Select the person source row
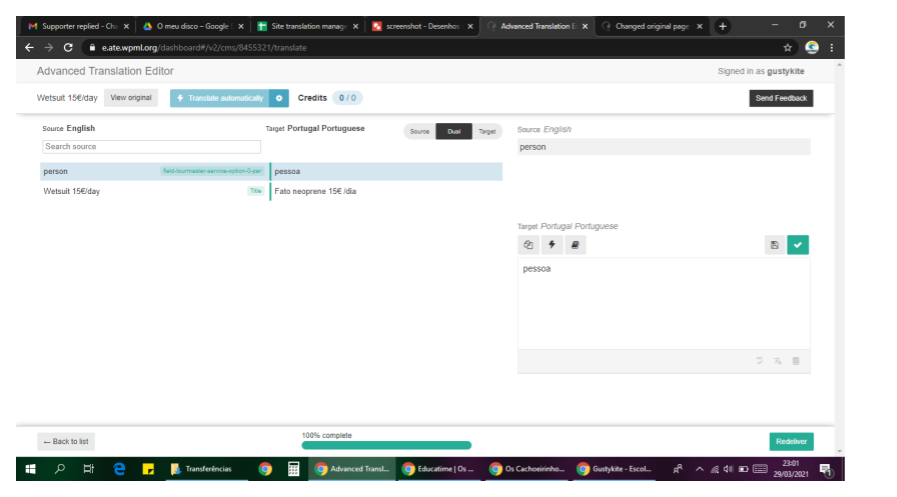The height and width of the screenshot is (497, 897). [153, 172]
